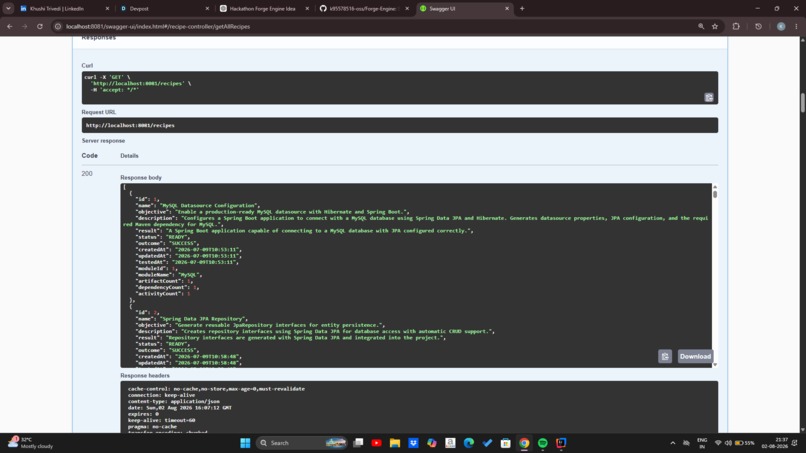This screenshot has height=453, width=806.
Task: Click the page vertical scrollbar thumb
Action: 802,102
